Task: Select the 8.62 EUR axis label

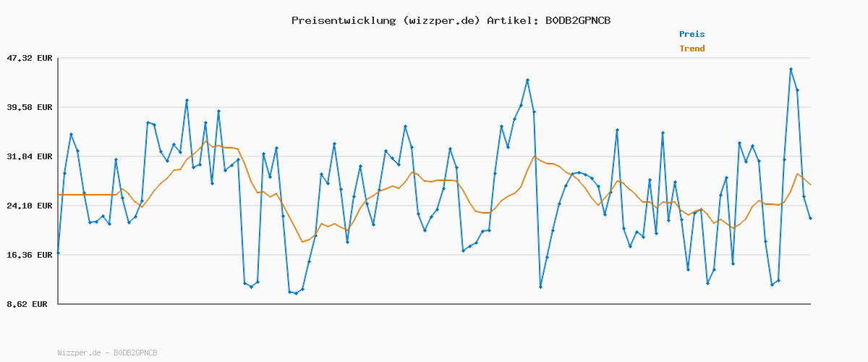Action: click(x=27, y=304)
